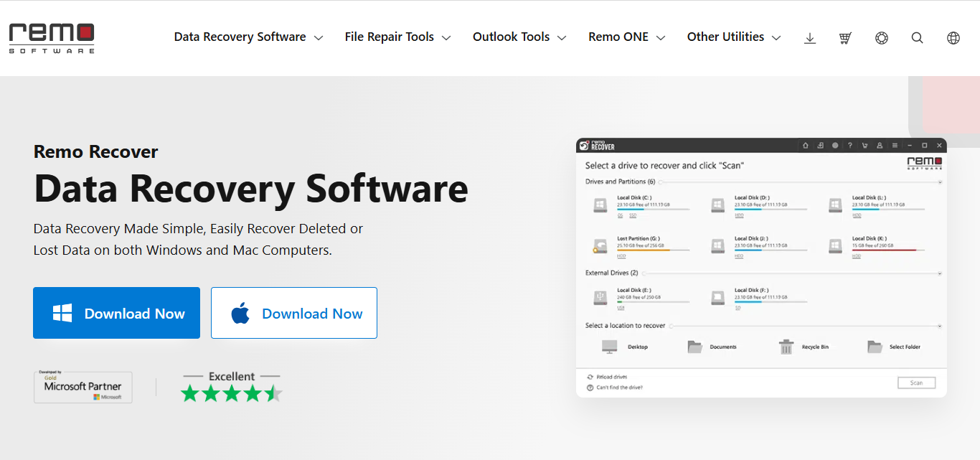This screenshot has width=980, height=460.
Task: Click the cart icon in Remo Recover title bar
Action: click(865, 146)
